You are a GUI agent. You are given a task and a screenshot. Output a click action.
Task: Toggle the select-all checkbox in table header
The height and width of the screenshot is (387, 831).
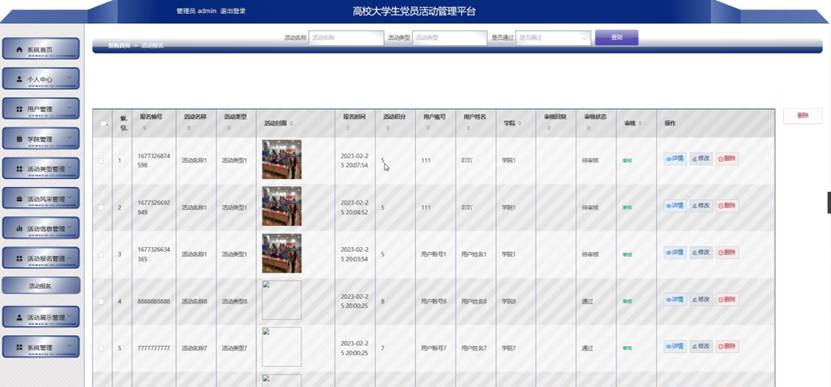click(x=103, y=124)
